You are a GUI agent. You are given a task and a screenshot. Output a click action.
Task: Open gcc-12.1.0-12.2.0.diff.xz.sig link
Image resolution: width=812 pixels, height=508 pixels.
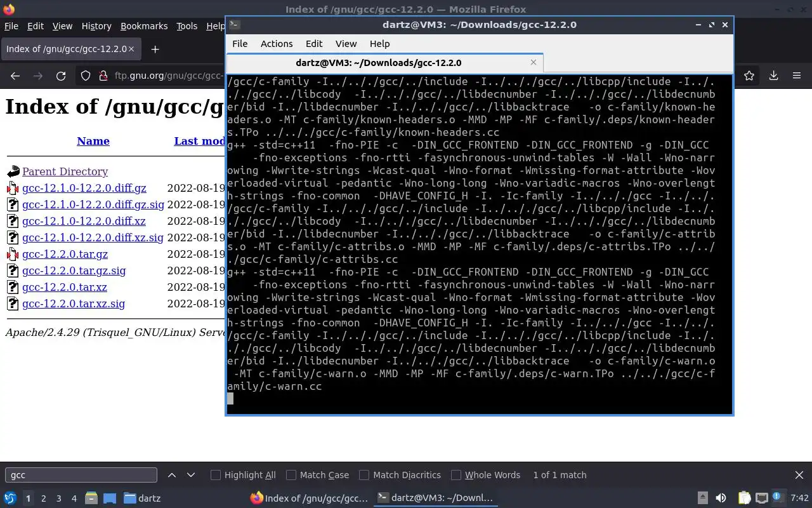click(93, 237)
